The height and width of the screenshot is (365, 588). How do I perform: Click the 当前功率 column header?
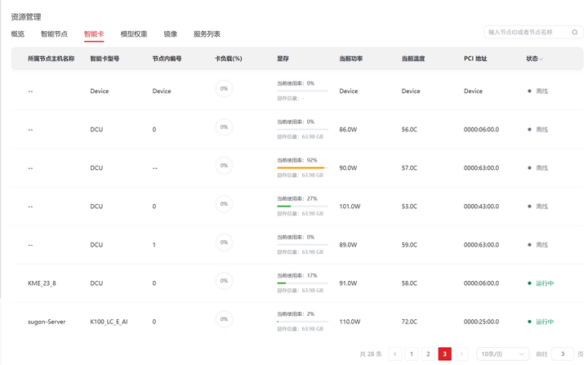point(350,59)
